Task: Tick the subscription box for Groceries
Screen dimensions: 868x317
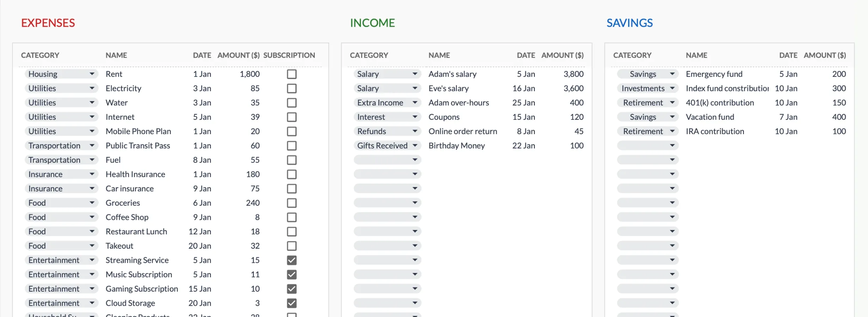Action: point(292,203)
